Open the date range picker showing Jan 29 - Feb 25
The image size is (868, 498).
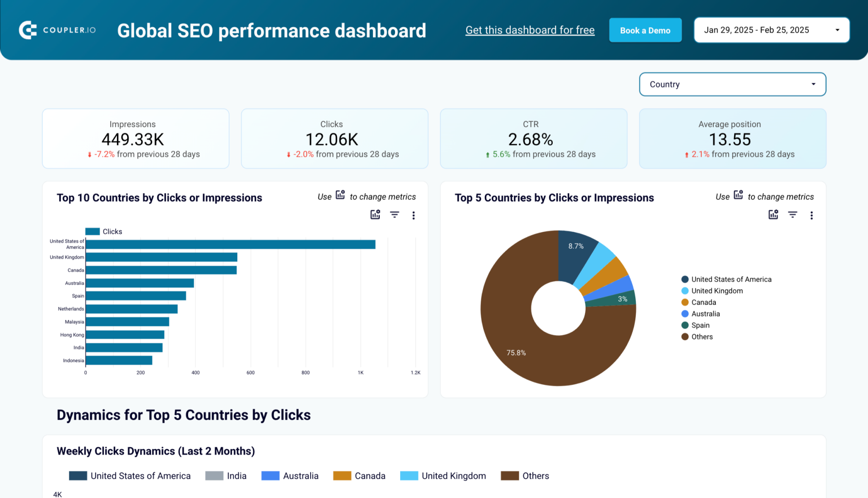coord(771,30)
